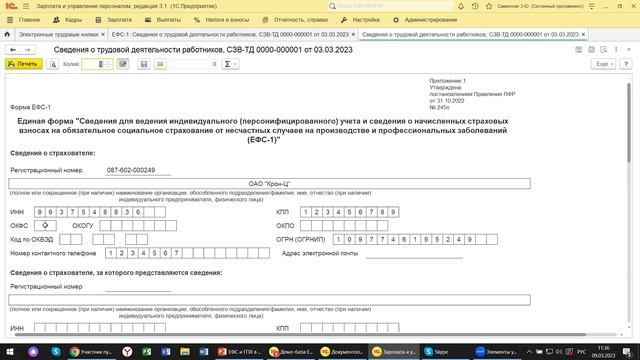This screenshot has width=640, height=360.
Task: Send document with the envelope icon
Action: (x=160, y=64)
